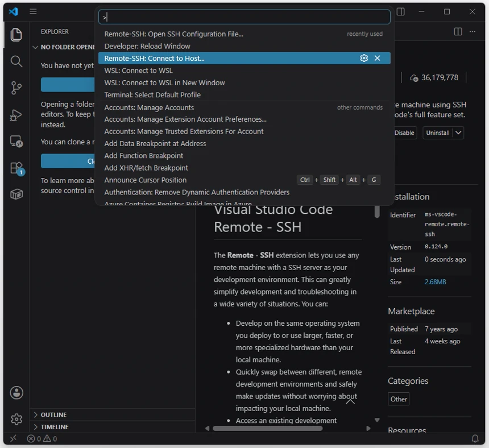The width and height of the screenshot is (489, 448).
Task: Open the Run and Debug view
Action: tap(16, 115)
